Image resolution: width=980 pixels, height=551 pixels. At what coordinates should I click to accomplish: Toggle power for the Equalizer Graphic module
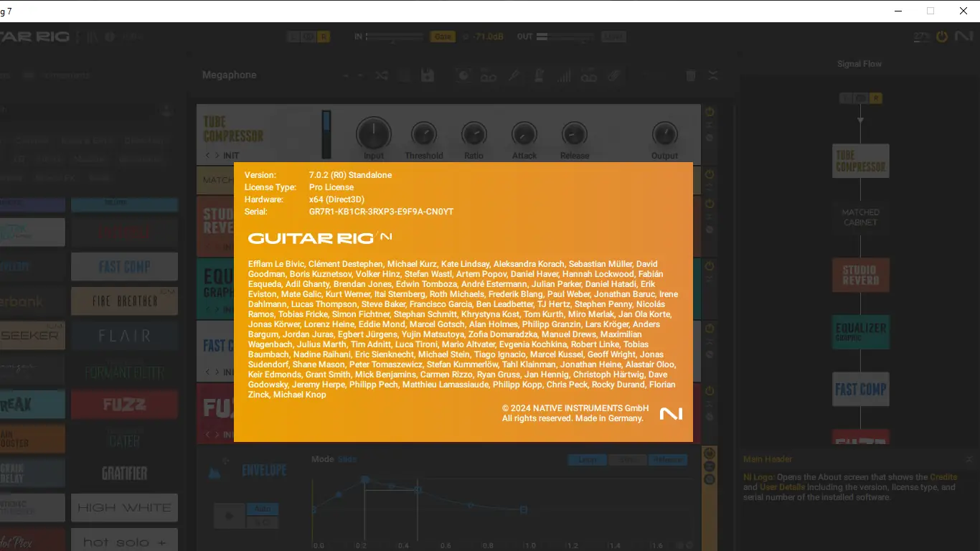710,266
